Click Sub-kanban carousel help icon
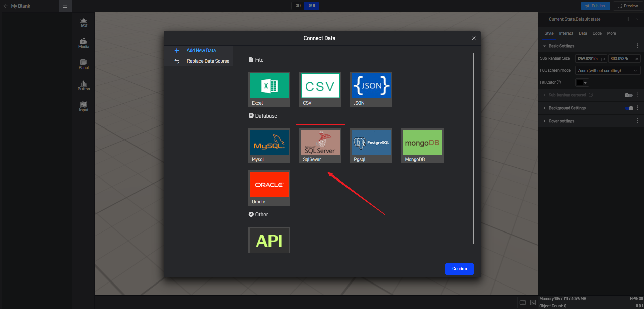Image resolution: width=644 pixels, height=309 pixels. [x=591, y=95]
